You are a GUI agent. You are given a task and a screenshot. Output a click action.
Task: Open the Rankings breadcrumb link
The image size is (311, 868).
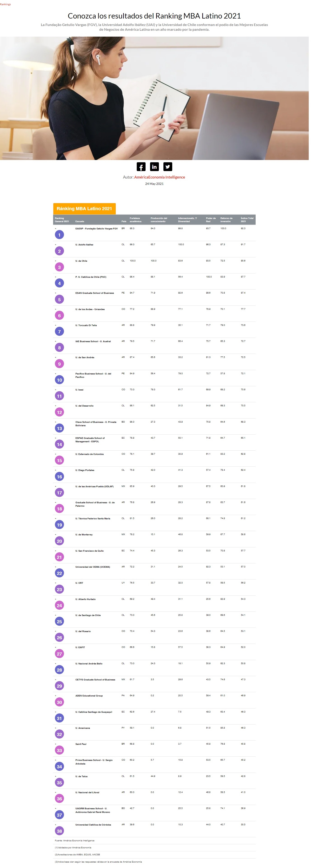(x=5, y=4)
